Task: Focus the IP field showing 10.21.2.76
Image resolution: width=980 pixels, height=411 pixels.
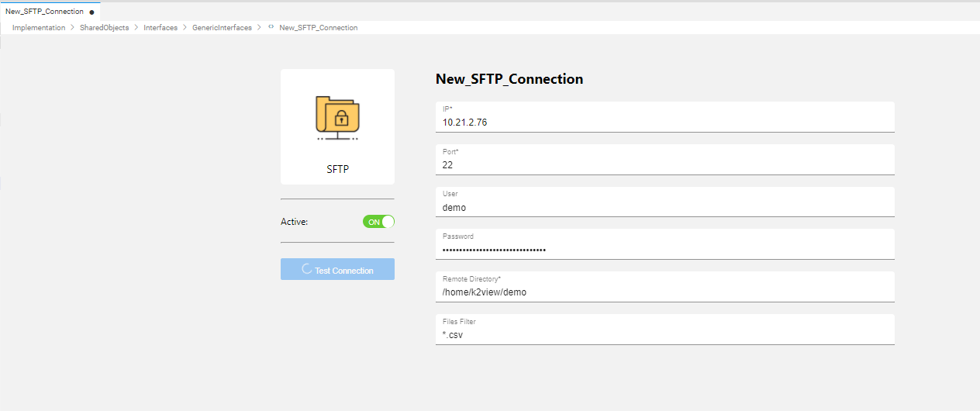Action: click(x=664, y=122)
